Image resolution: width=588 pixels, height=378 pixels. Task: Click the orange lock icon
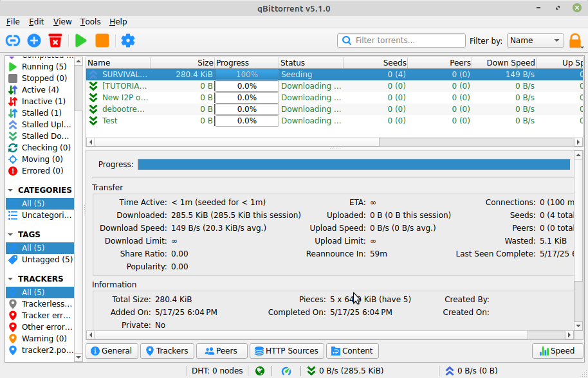pos(575,40)
